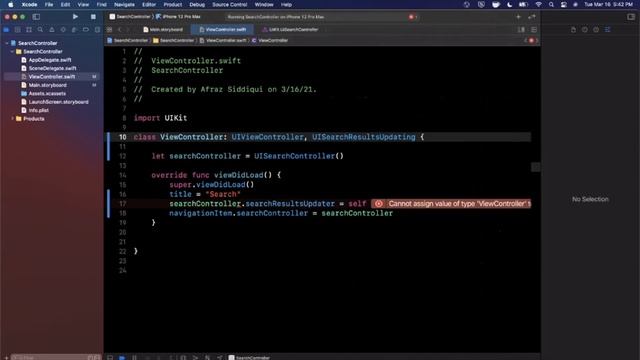This screenshot has height=360, width=640.
Task: Open the File menu
Action: (x=49, y=4)
